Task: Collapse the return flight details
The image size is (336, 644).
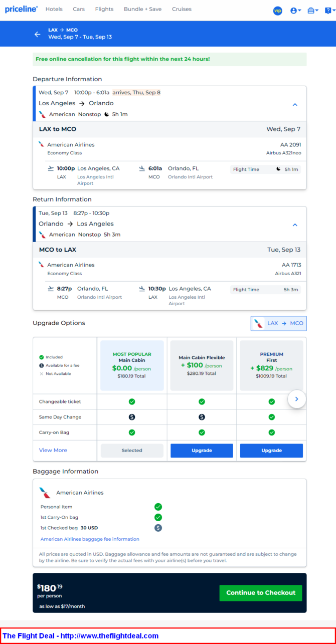Action: (x=295, y=225)
